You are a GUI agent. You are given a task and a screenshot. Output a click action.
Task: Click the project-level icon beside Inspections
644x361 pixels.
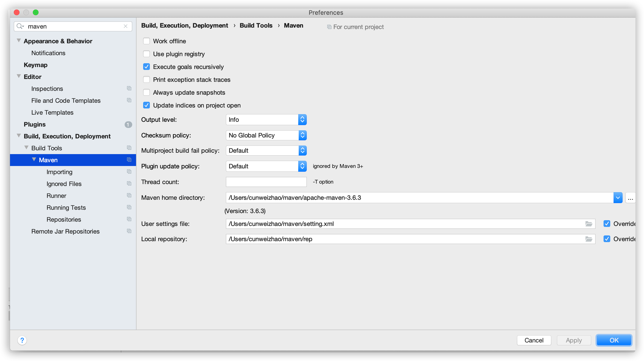point(129,88)
